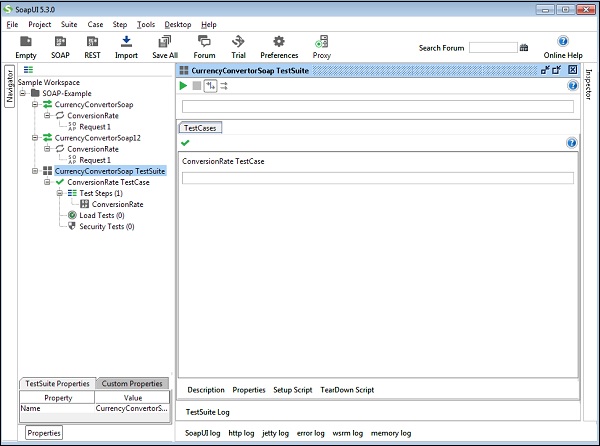Open Online Help icon

(x=562, y=42)
